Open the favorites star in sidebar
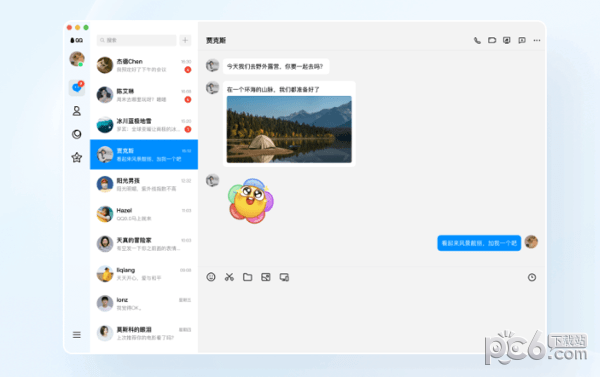The height and width of the screenshot is (377, 600). tap(77, 157)
